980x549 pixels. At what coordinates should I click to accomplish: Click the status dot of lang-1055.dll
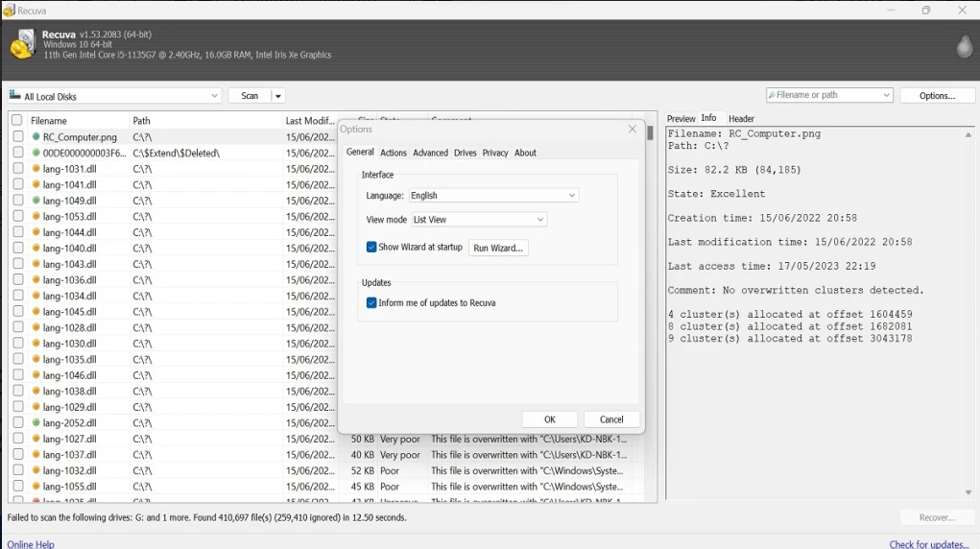point(36,486)
